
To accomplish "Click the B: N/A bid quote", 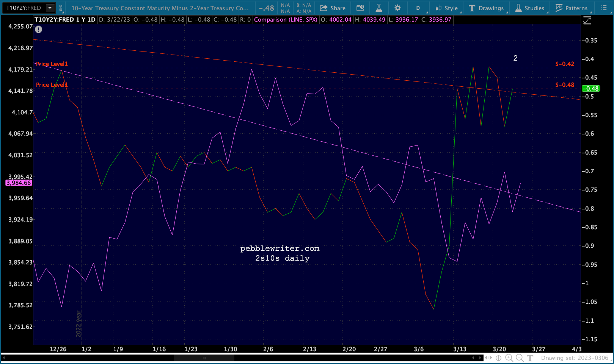I will (x=304, y=5).
